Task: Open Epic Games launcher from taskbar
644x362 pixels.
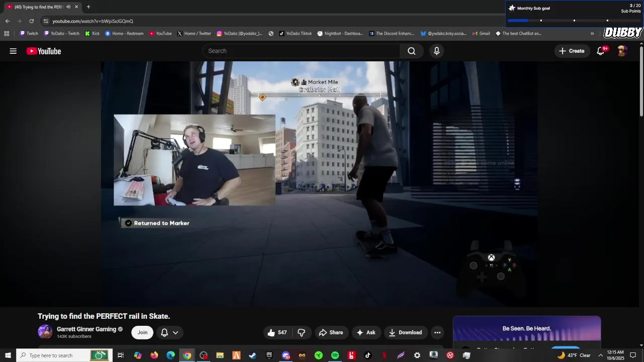Action: [x=269, y=355]
